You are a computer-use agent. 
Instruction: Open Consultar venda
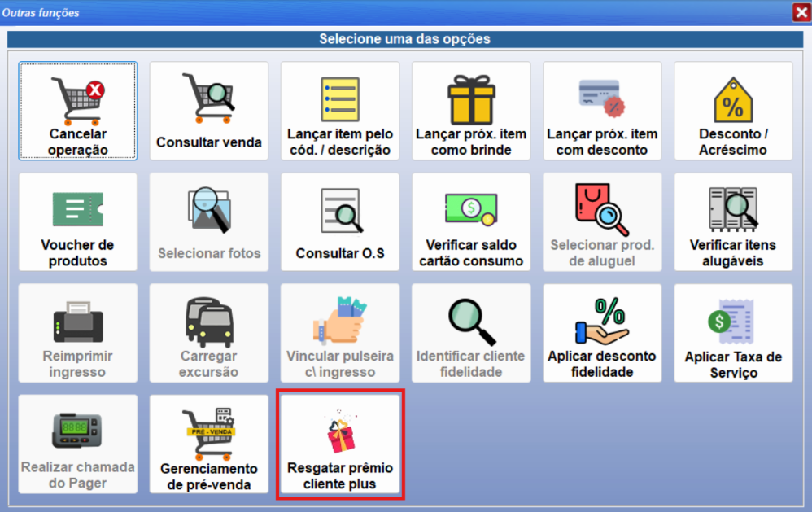209,111
